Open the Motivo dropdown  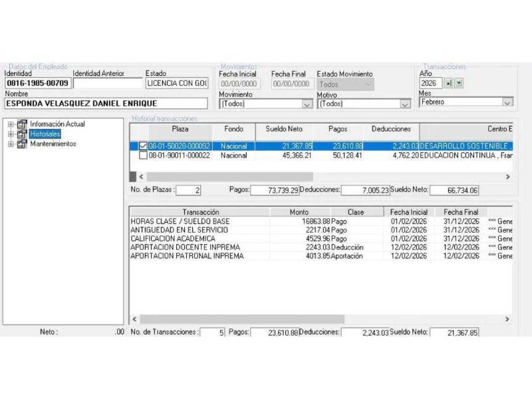pos(405,104)
